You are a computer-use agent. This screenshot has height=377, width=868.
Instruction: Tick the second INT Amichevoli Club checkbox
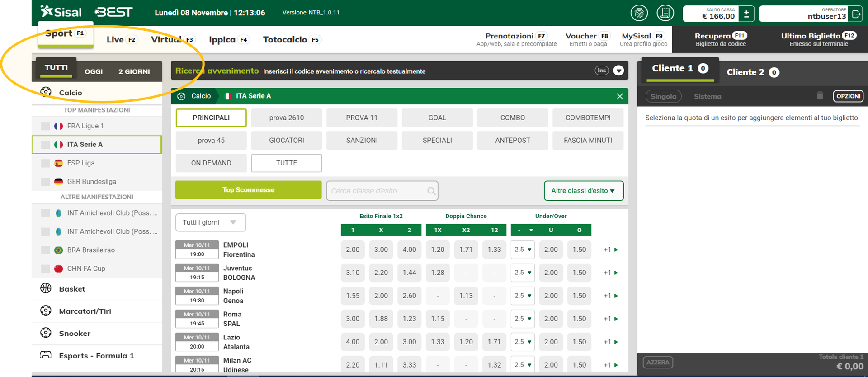tap(45, 231)
